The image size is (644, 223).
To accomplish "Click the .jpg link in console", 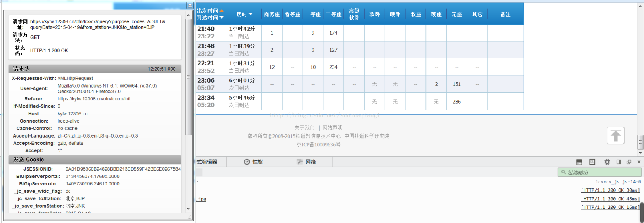I will click(201, 199).
